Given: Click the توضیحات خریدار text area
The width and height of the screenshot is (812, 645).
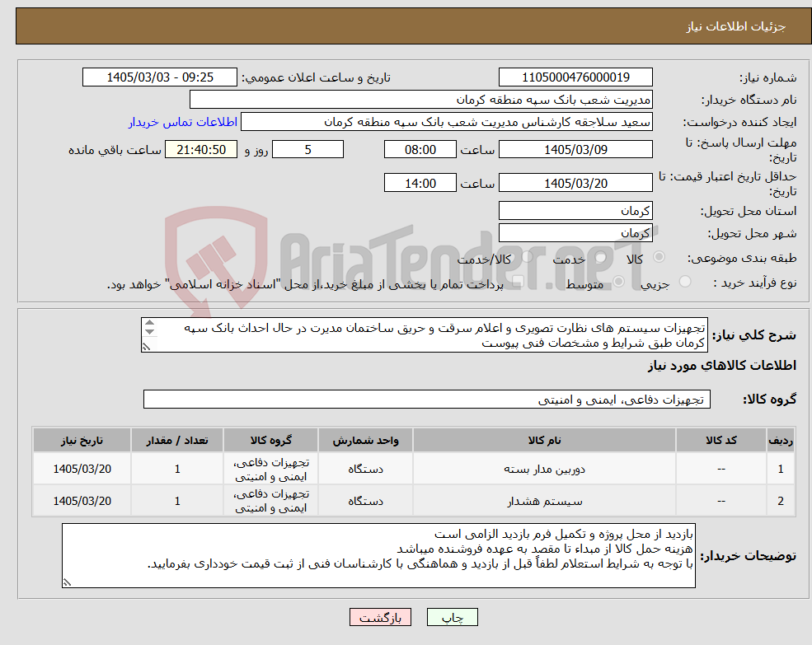Looking at the screenshot, I should [378, 555].
